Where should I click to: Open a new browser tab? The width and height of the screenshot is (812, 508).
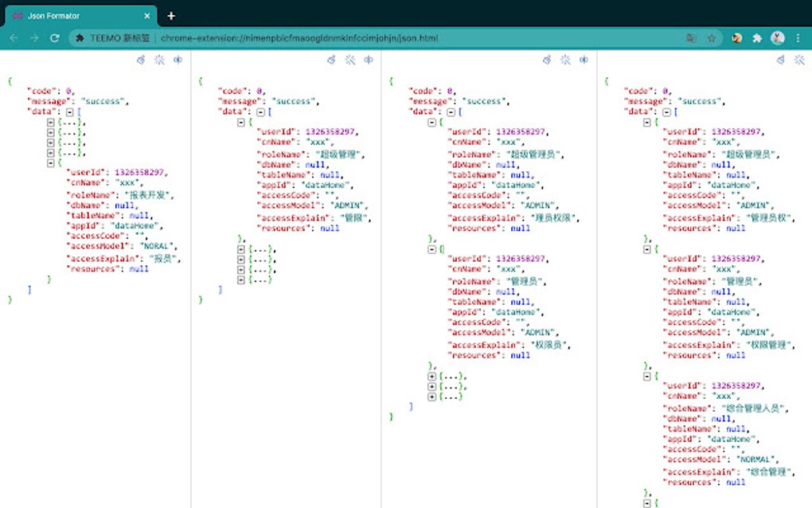[x=170, y=15]
